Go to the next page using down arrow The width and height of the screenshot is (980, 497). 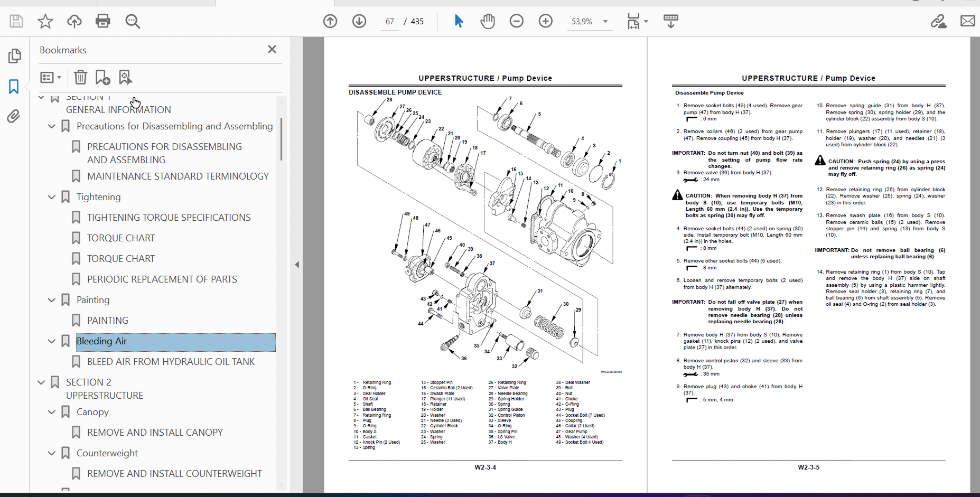359,21
